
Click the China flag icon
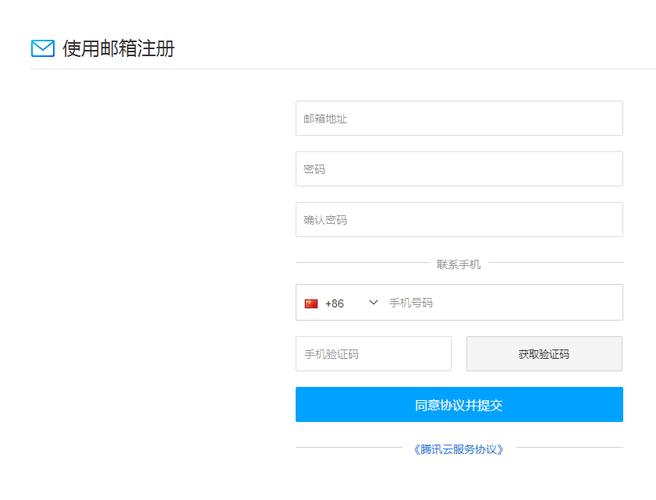point(311,303)
